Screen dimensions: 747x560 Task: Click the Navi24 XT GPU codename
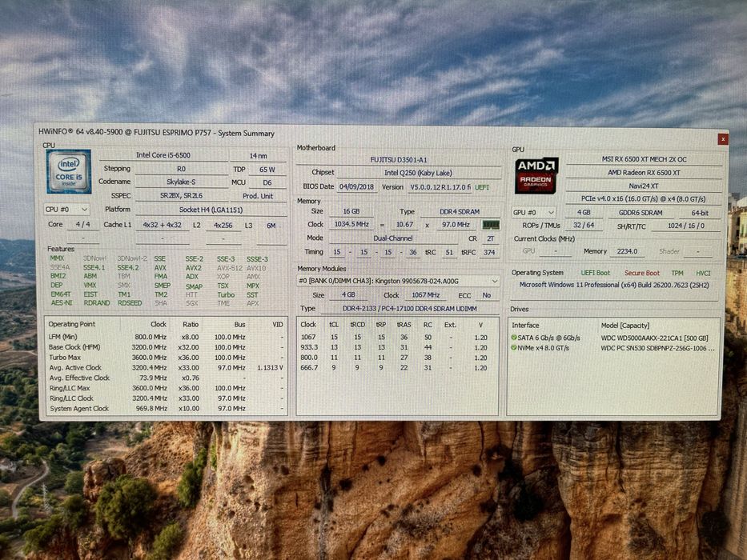coord(644,186)
